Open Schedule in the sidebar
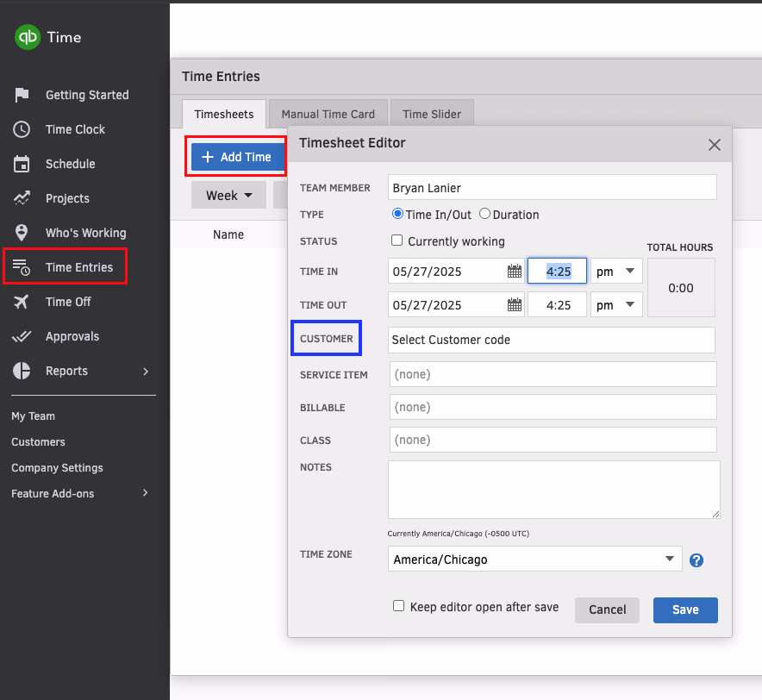762x700 pixels. click(x=71, y=164)
